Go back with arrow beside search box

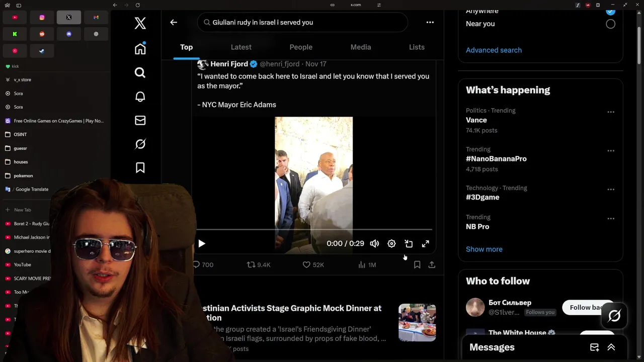(174, 22)
